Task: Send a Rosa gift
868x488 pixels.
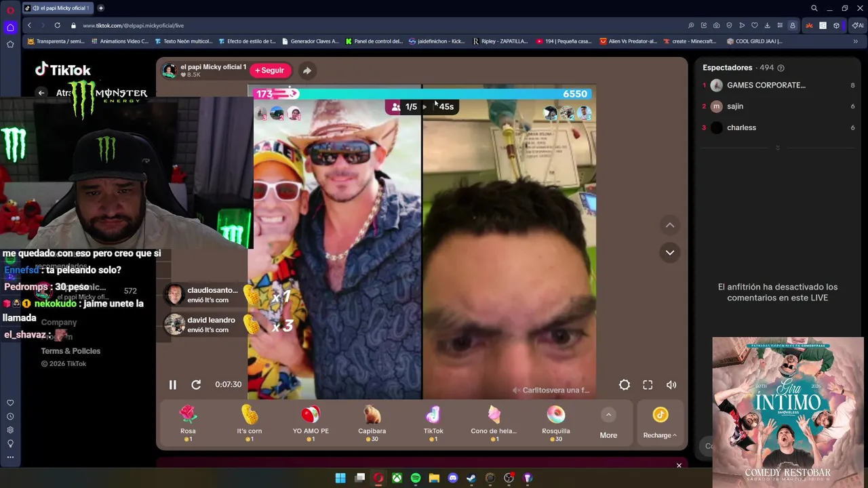Action: (x=188, y=424)
